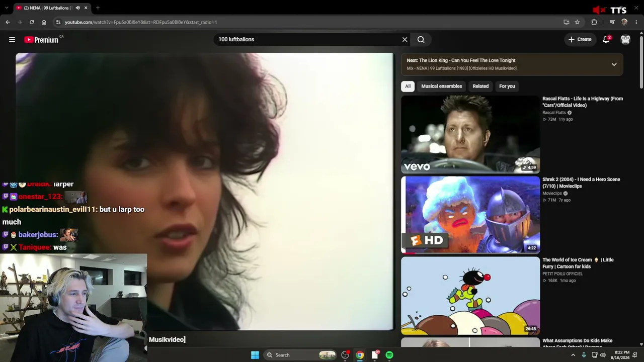Show hidden system tray icons
The image size is (644, 362).
pos(573,355)
